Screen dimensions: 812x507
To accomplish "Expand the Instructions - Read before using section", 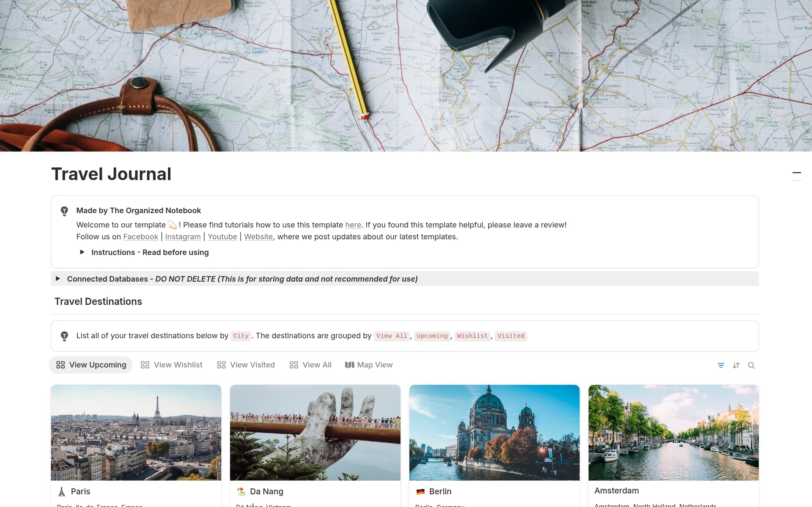I will (82, 252).
